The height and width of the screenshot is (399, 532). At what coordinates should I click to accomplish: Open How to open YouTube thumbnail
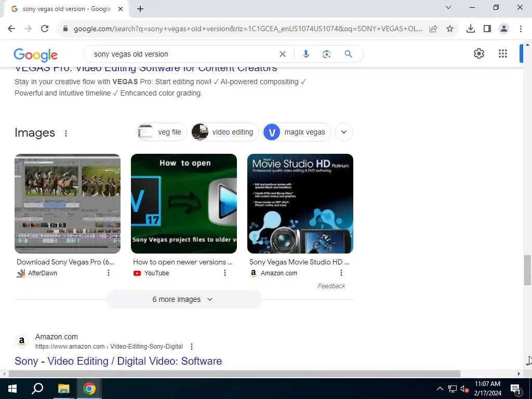click(184, 204)
